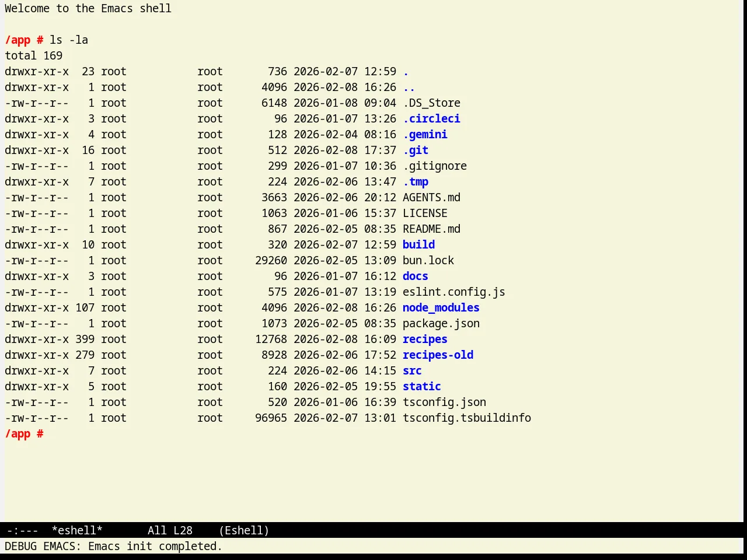Click the *eshell* buffer name in mode line
This screenshot has height=560, width=747.
77,530
